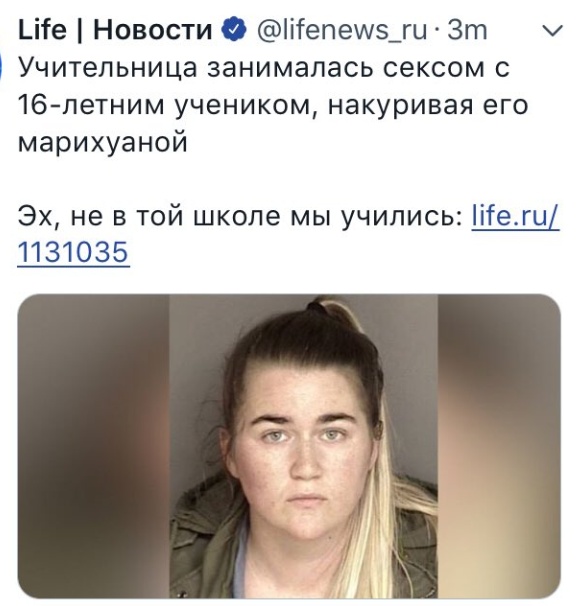Click the 1131035 link continuation
The width and height of the screenshot is (578, 606).
[x=73, y=252]
